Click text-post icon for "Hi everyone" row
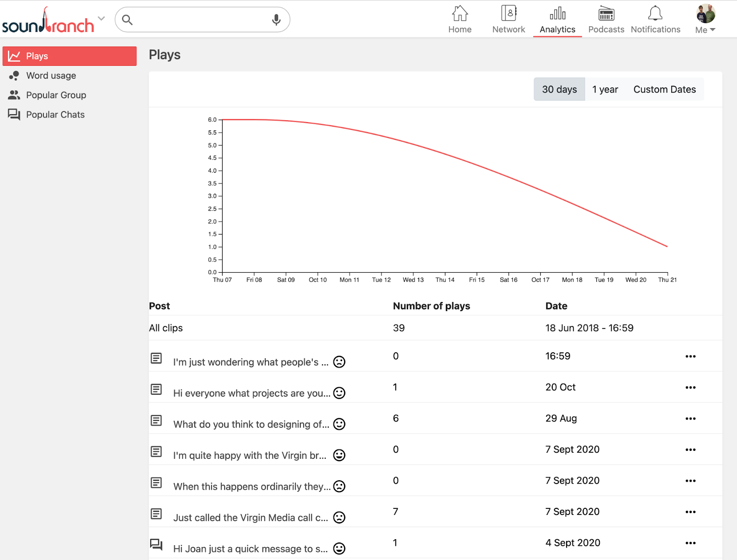This screenshot has height=560, width=737. [x=156, y=389]
